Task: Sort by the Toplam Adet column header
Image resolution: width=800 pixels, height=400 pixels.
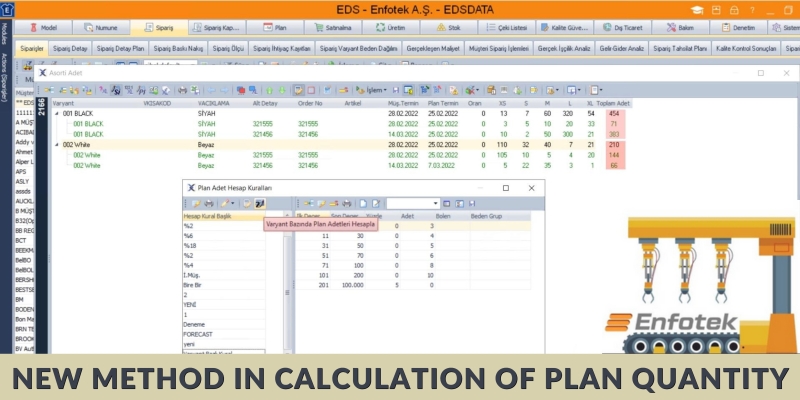Action: tap(614, 103)
